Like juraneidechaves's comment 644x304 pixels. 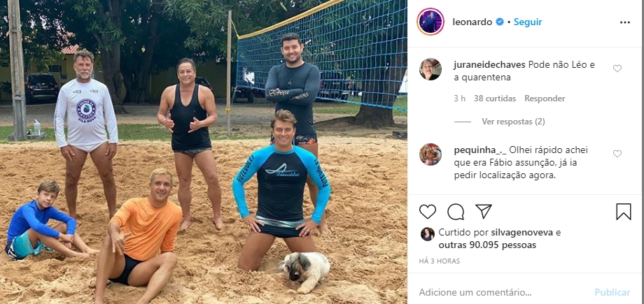[x=617, y=68]
